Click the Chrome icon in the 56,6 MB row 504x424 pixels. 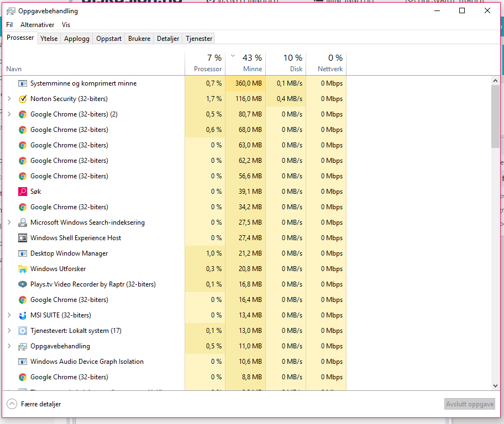pos(23,176)
